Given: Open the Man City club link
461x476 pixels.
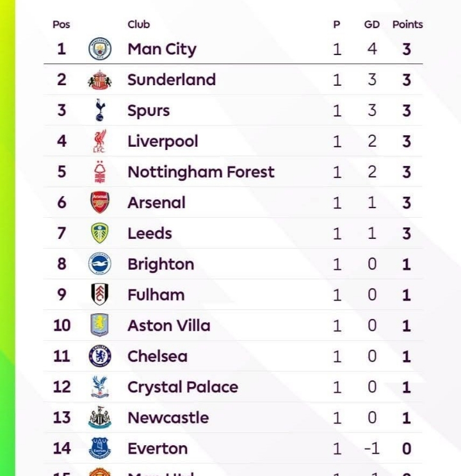Looking at the screenshot, I should [162, 49].
